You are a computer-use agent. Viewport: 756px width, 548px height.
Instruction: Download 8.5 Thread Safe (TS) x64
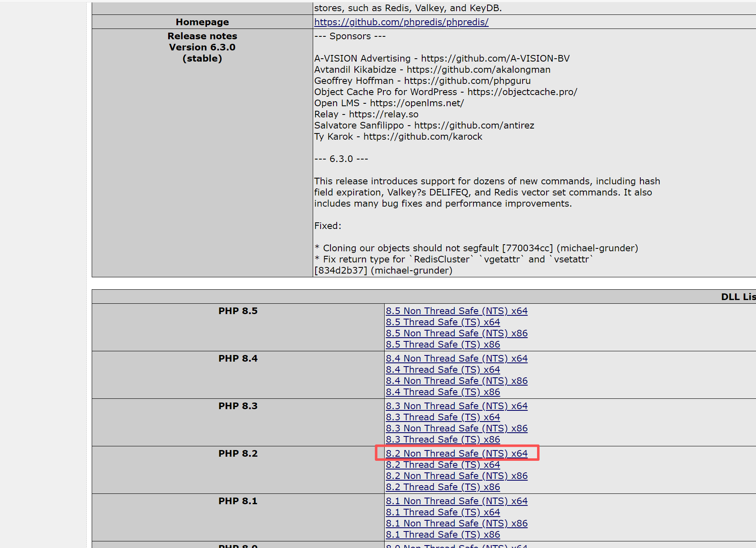443,322
